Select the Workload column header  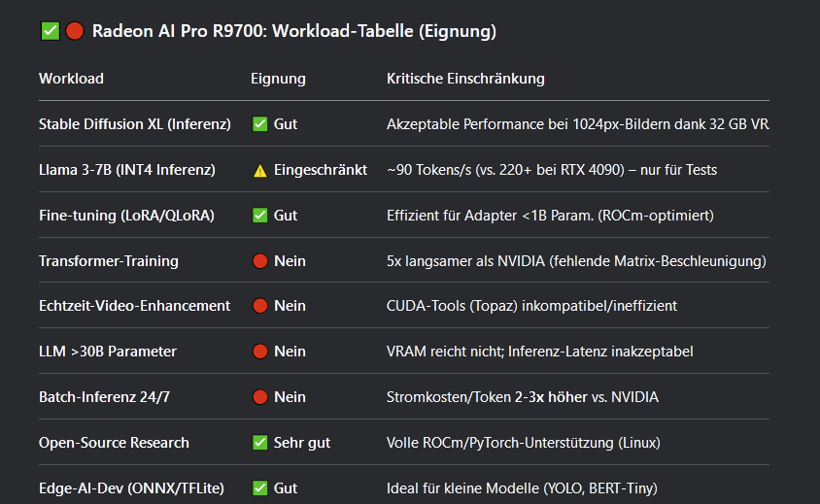point(71,79)
